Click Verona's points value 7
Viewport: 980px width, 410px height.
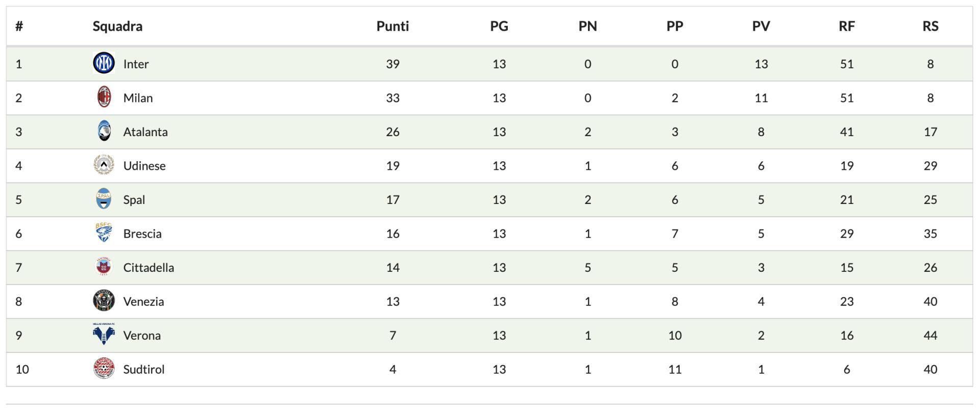coord(393,335)
